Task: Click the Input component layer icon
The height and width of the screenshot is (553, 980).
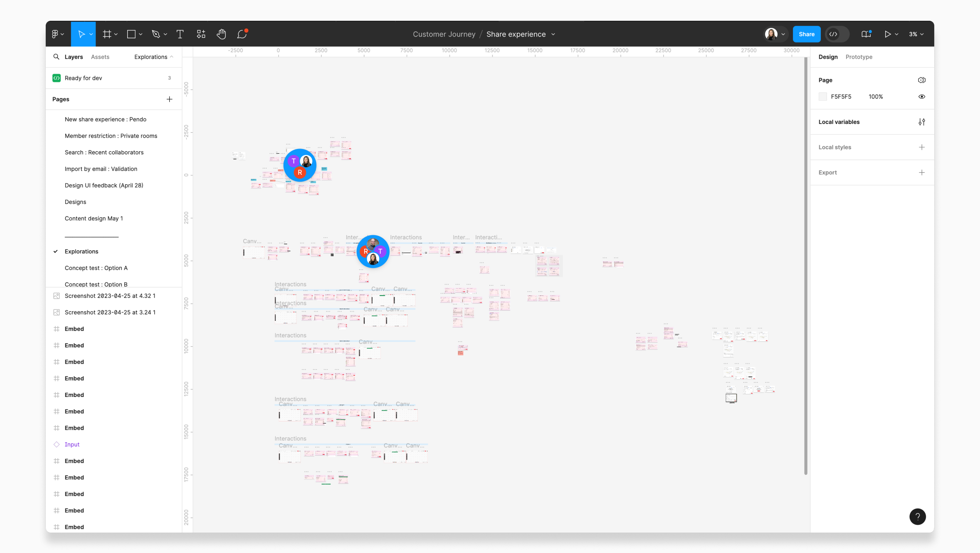Action: 57,444
